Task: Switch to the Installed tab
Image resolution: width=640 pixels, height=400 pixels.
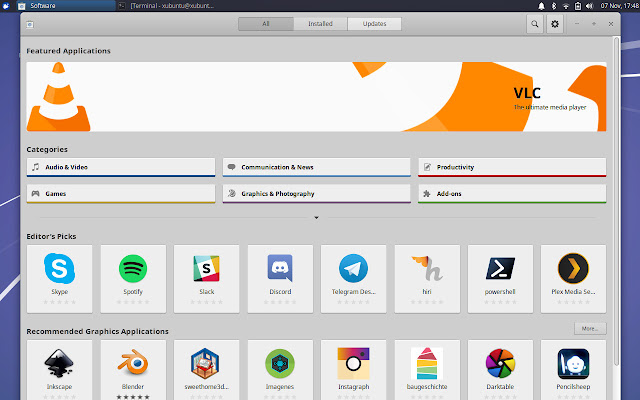Action: [320, 24]
